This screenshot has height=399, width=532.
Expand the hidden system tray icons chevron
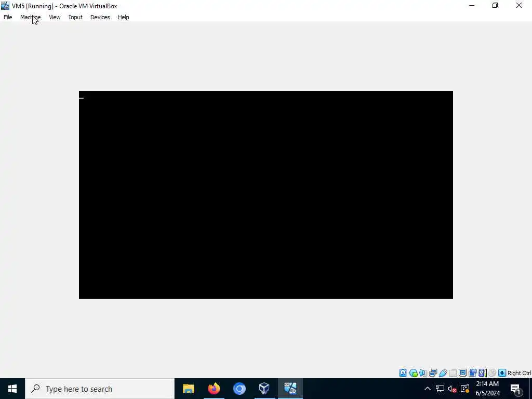click(x=428, y=389)
